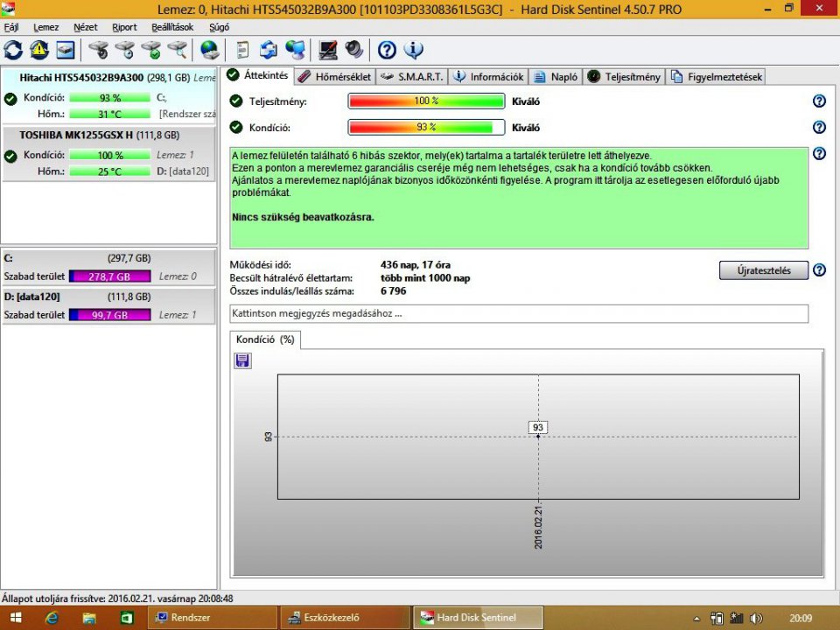Switch to the Eszközkezelő taskbar window
The image size is (840, 630).
(345, 618)
